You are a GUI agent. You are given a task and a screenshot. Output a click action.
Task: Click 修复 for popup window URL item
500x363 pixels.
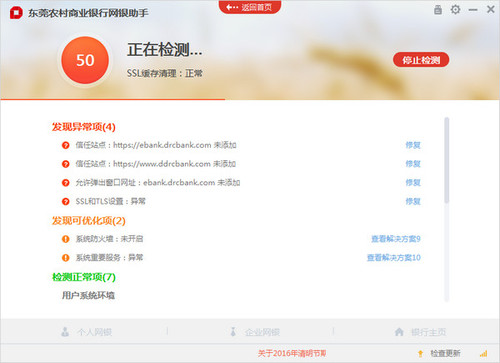click(413, 182)
